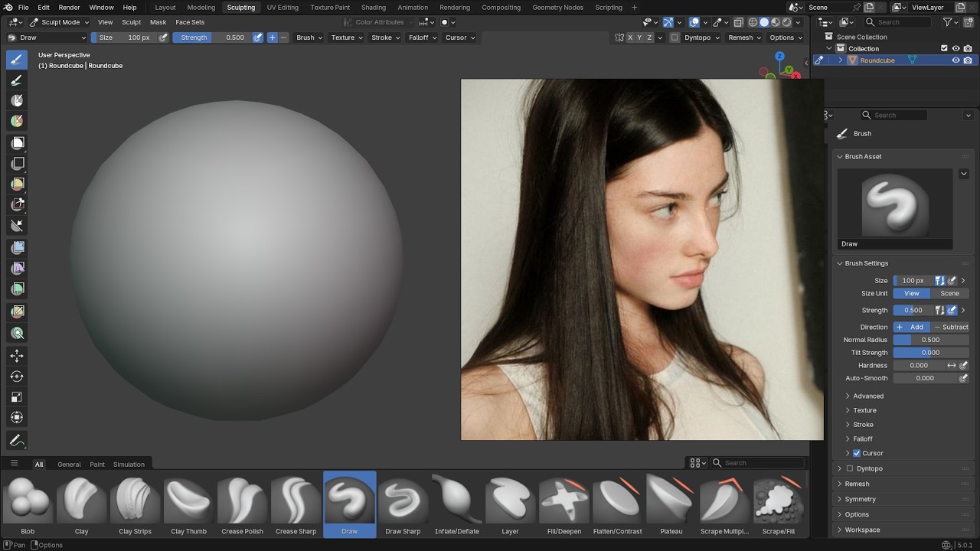
Task: Click the asset shelf search field
Action: 758,463
